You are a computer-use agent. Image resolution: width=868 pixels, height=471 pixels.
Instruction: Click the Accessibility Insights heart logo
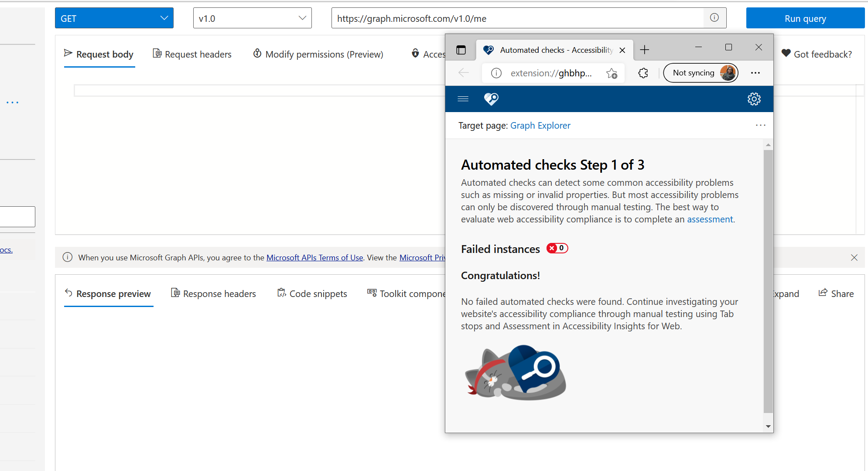(491, 99)
